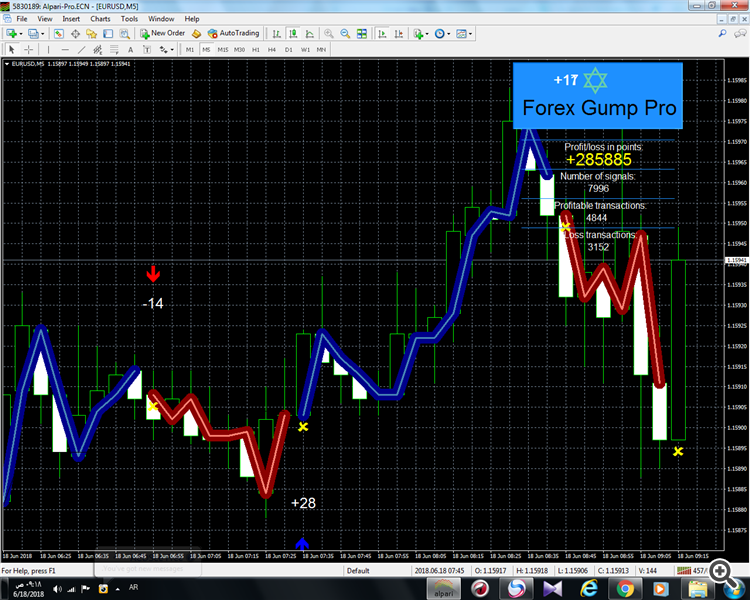Open the Tools menu
Screen dimensions: 750x600
click(129, 19)
